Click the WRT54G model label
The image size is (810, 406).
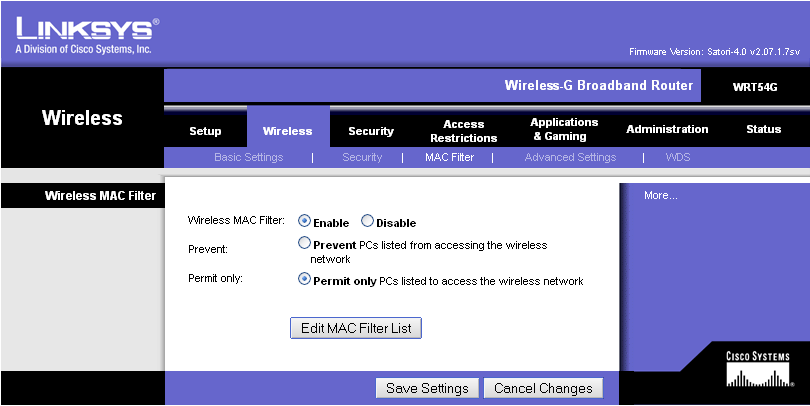point(755,87)
